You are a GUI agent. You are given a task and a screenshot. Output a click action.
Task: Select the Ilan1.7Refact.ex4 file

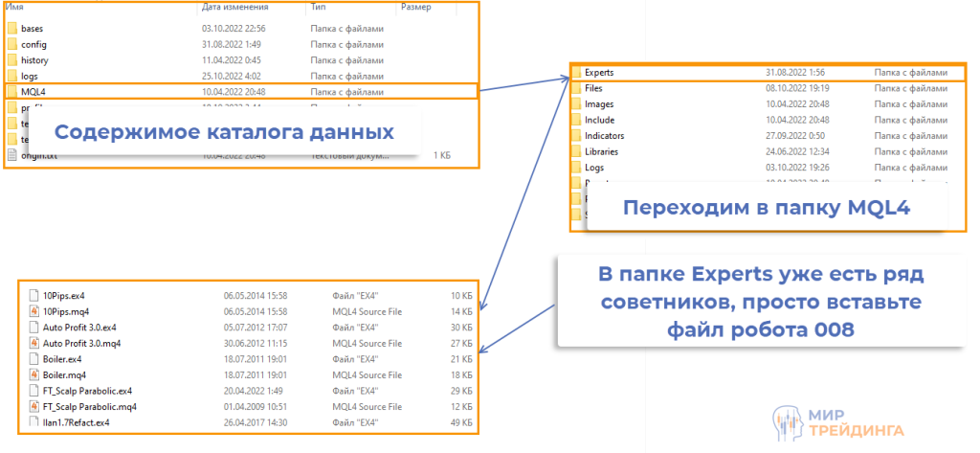coord(77,421)
